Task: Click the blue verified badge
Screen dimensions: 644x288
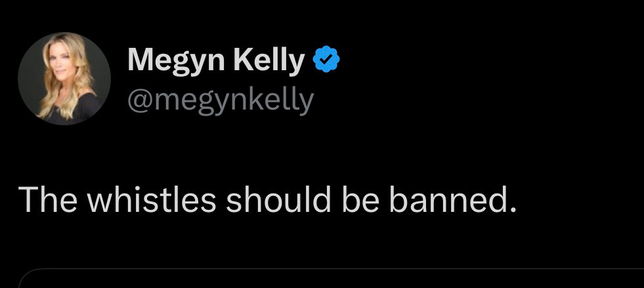Action: tap(326, 60)
